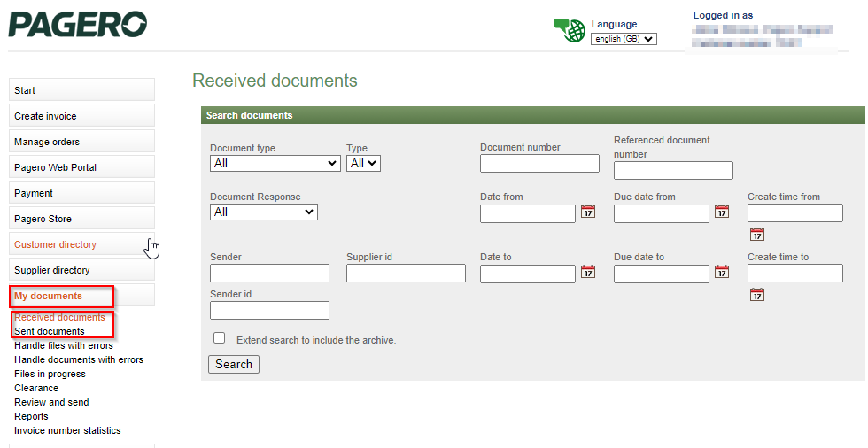This screenshot has width=868, height=448.
Task: Click the Search button
Action: (x=234, y=364)
